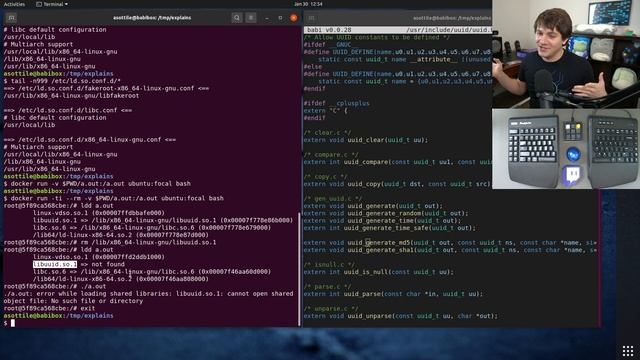640x360 pixels.
Task: Open the terminal hamburger menu
Action: coord(251,18)
